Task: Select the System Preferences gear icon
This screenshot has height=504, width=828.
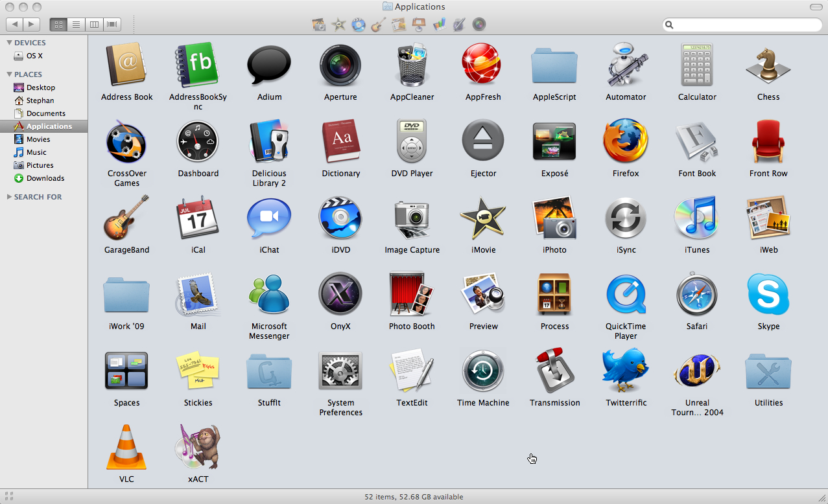Action: tap(340, 371)
